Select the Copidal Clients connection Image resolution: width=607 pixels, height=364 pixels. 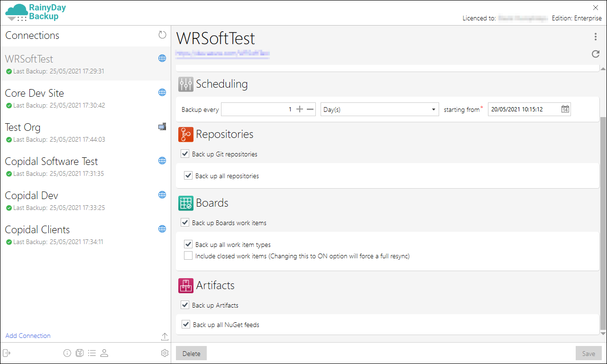[x=85, y=234]
